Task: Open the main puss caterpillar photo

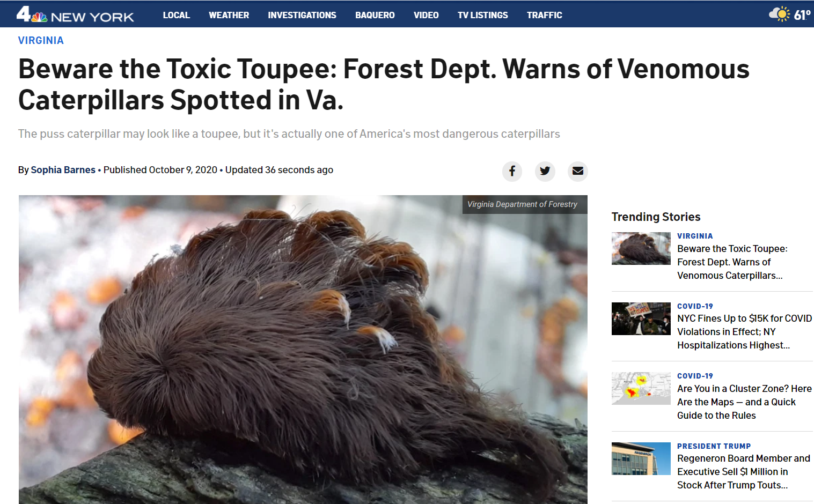Action: coord(303,350)
